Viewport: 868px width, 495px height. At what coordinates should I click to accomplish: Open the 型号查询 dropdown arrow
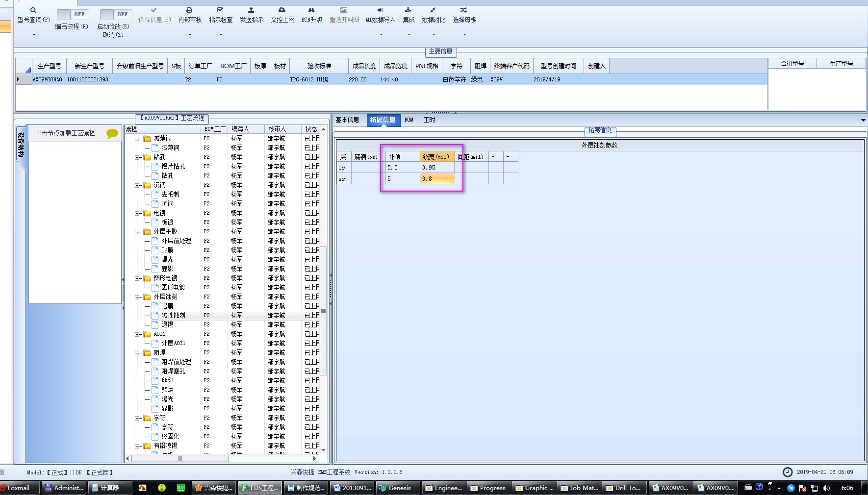point(34,35)
